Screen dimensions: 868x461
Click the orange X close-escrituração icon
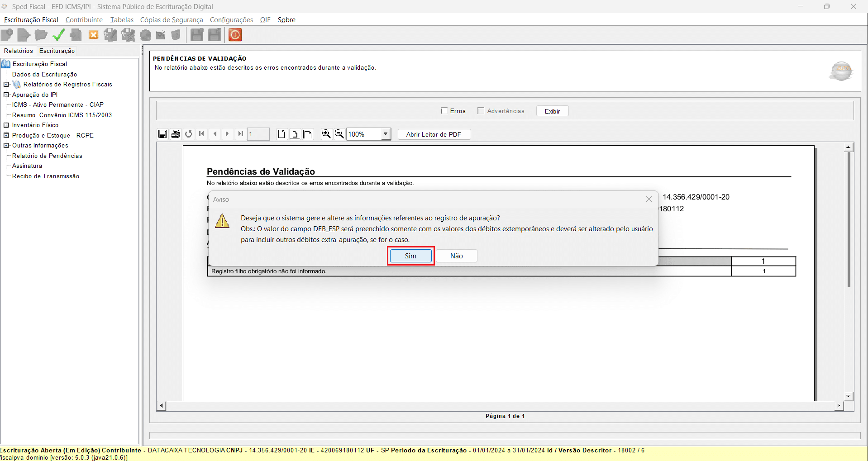click(x=94, y=35)
